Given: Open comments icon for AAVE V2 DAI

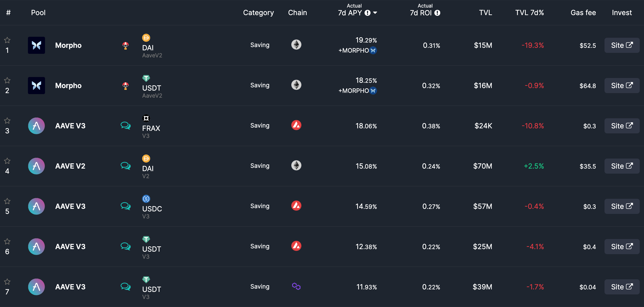Looking at the screenshot, I should pyautogui.click(x=126, y=166).
